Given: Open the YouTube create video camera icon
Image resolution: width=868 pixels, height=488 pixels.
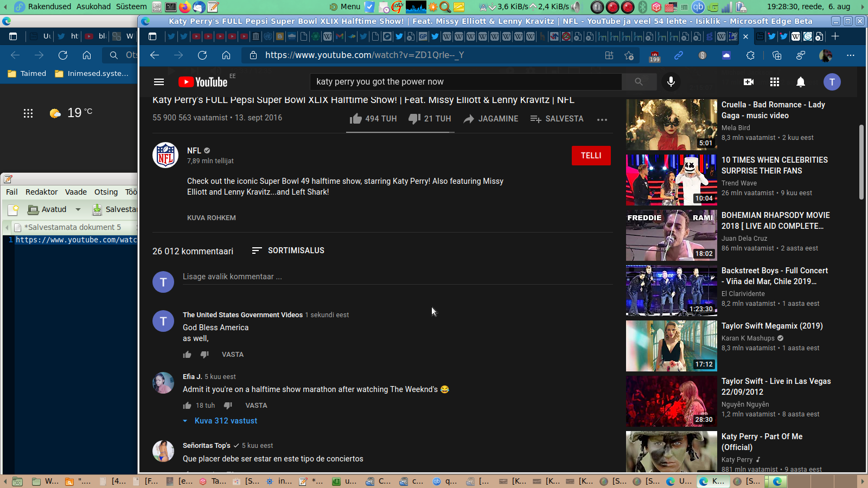Looking at the screenshot, I should point(749,82).
